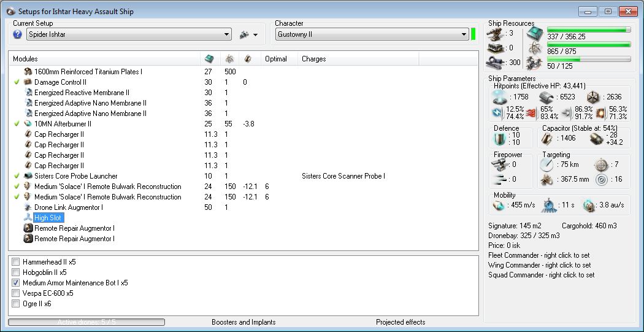The height and width of the screenshot is (332, 644).
Task: Click the drone bandwidth progress bar
Action: (589, 59)
